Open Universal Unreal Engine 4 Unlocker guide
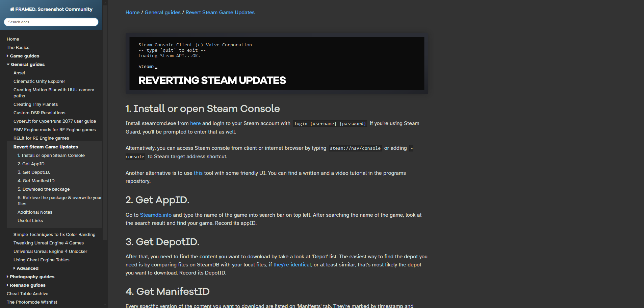This screenshot has width=644, height=308. point(50,252)
